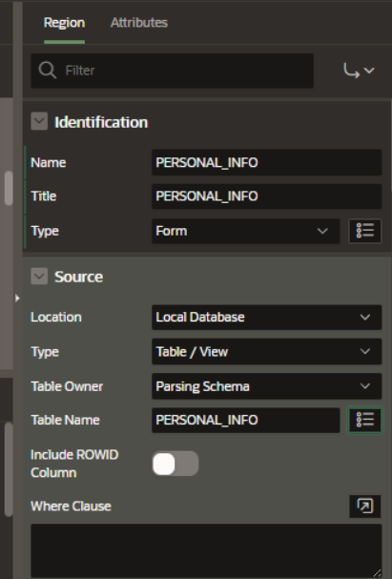Click inside the Where Clause text area
392x579 pixels.
coord(206,550)
